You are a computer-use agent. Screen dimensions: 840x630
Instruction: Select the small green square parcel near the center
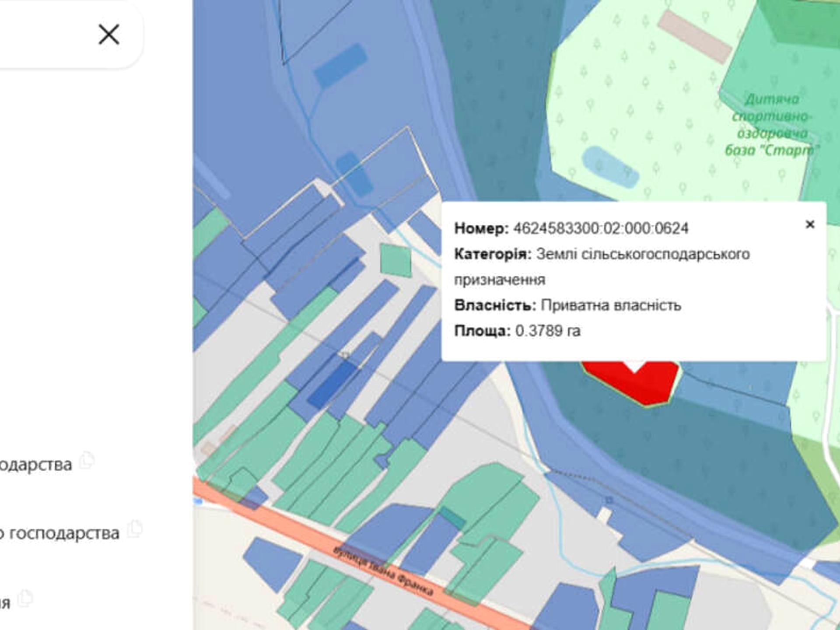(395, 261)
